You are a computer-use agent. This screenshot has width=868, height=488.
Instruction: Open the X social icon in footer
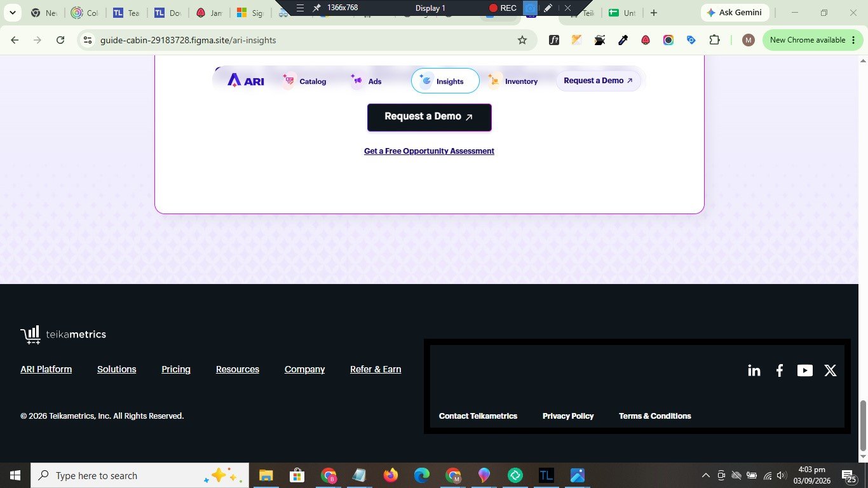coord(831,370)
